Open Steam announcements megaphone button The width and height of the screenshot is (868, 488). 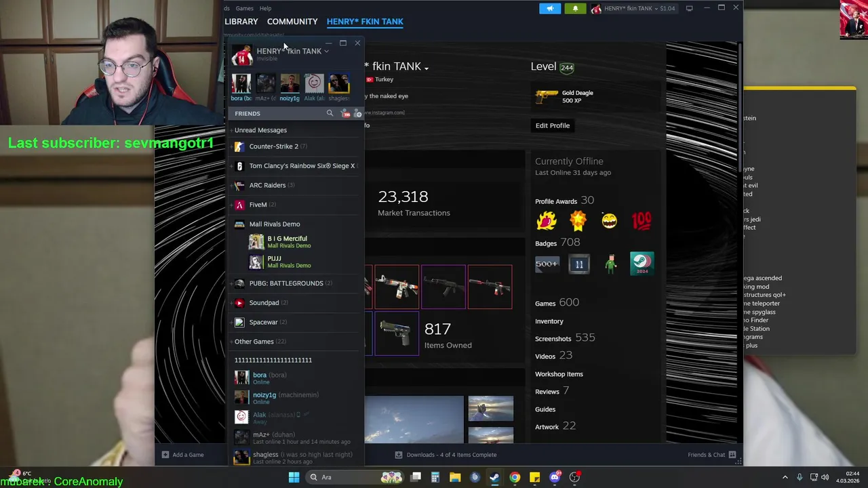coord(550,8)
